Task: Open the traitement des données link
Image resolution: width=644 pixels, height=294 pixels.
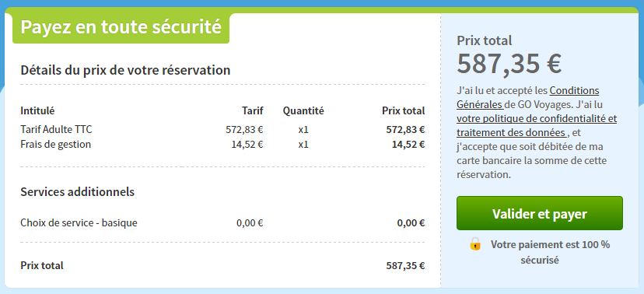Action: (512, 133)
